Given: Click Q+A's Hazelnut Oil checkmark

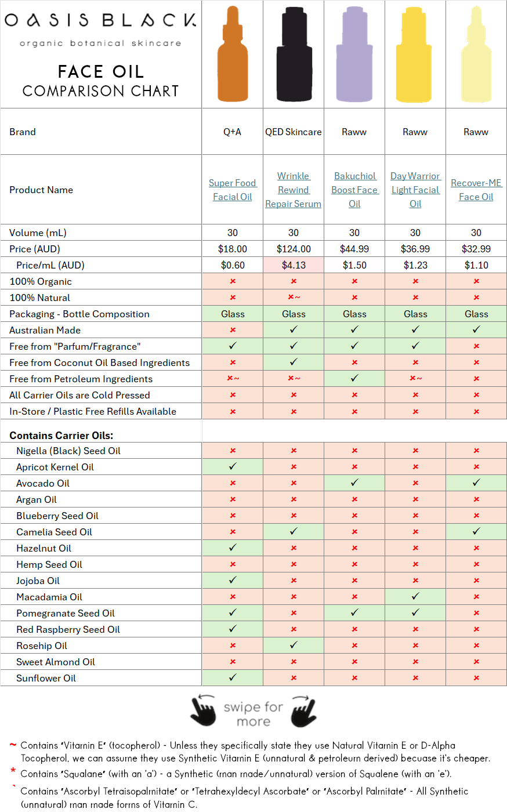Looking at the screenshot, I should tap(233, 548).
